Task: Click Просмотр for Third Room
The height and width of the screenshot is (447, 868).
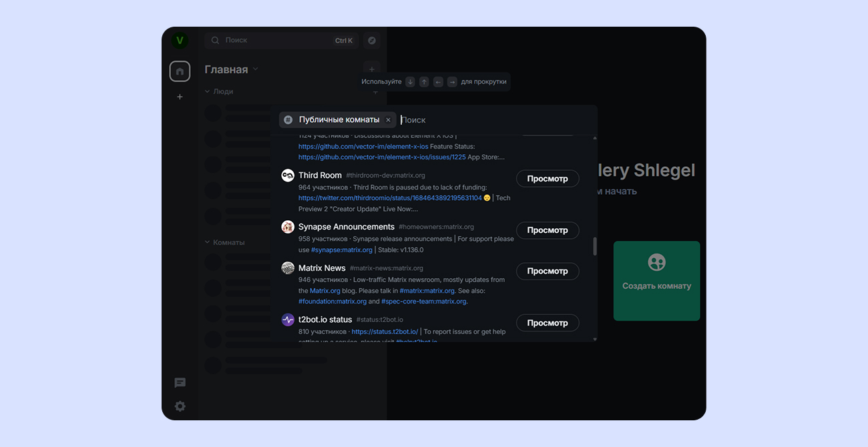Action: pos(548,179)
